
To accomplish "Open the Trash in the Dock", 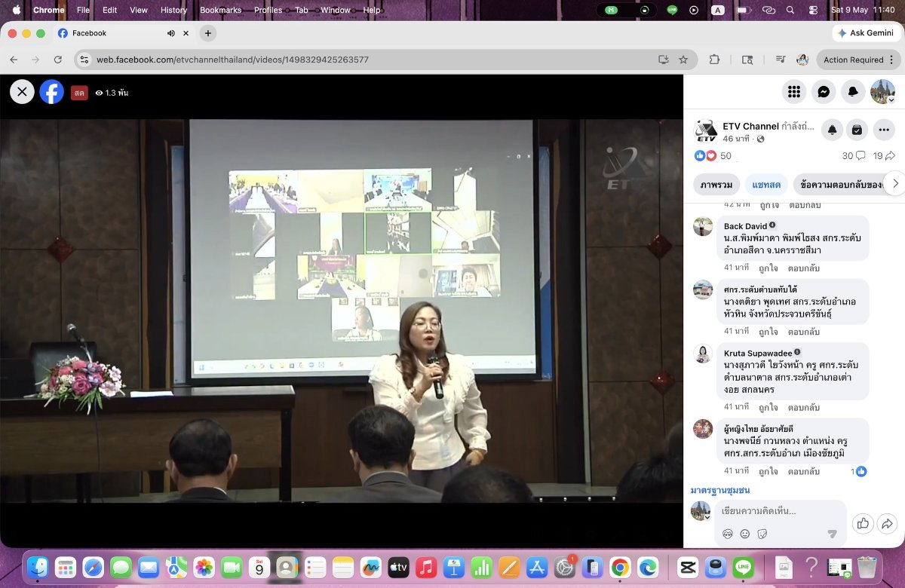I will [867, 567].
